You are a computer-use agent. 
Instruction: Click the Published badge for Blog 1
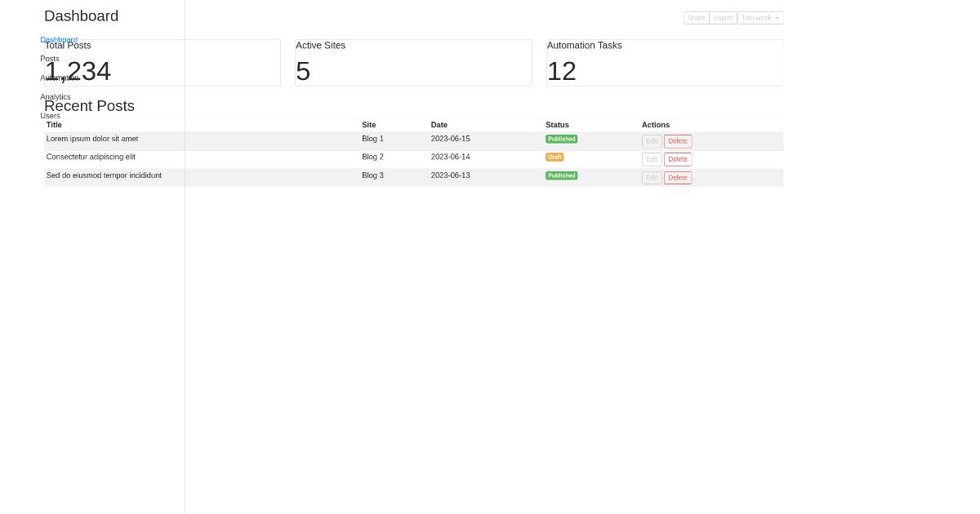(562, 139)
